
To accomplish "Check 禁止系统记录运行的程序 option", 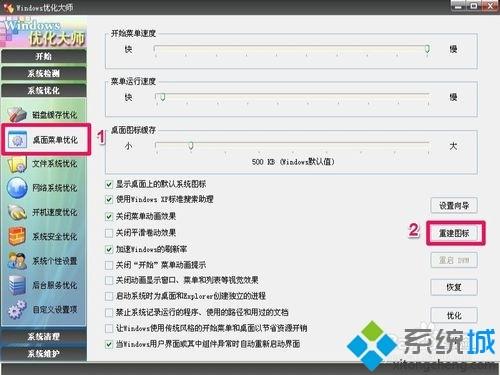I will point(109,312).
